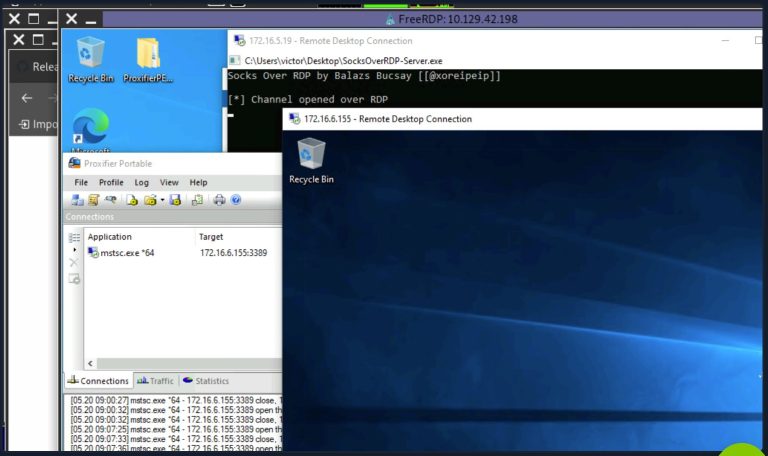
Task: Click SocksOverRDP-Server.exe console title bar
Action: coord(495,61)
